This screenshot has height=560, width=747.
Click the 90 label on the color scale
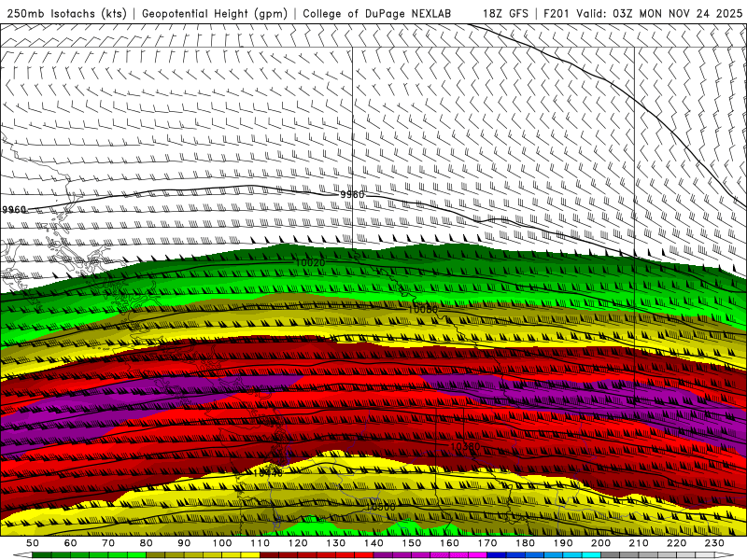(x=184, y=543)
